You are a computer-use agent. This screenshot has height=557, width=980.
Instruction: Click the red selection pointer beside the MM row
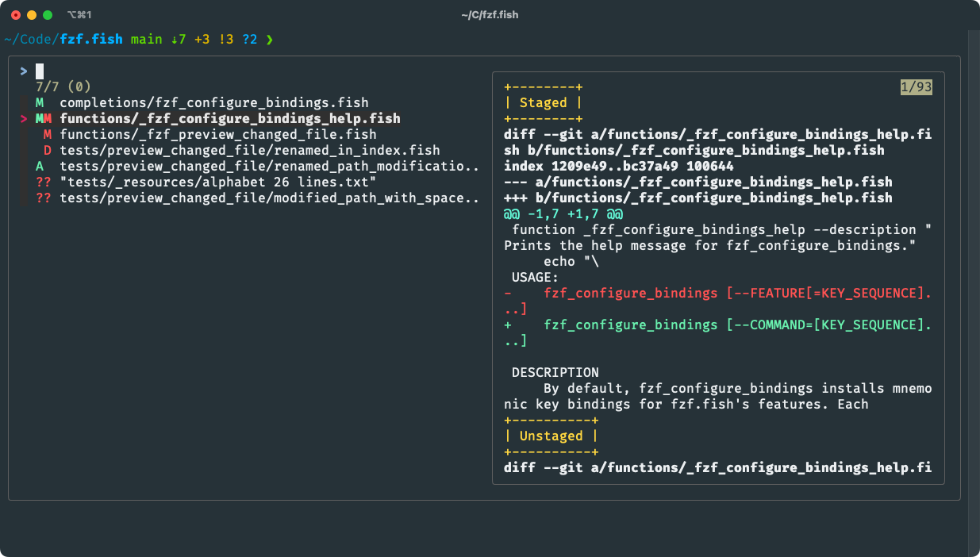tap(24, 118)
